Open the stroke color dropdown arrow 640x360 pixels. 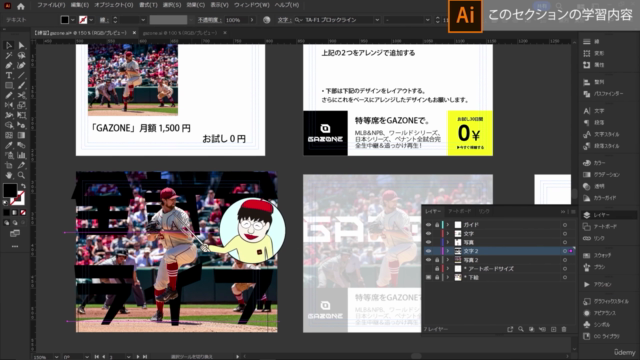point(91,20)
